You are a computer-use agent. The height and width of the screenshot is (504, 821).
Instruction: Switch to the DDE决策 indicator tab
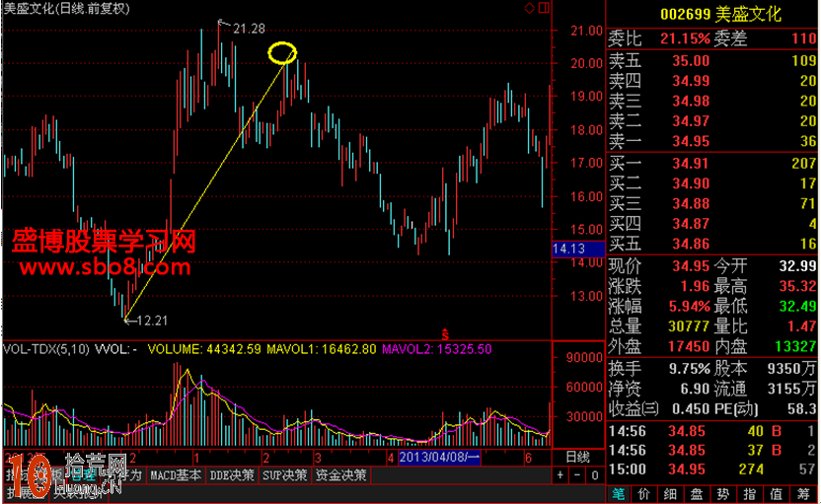(x=232, y=475)
